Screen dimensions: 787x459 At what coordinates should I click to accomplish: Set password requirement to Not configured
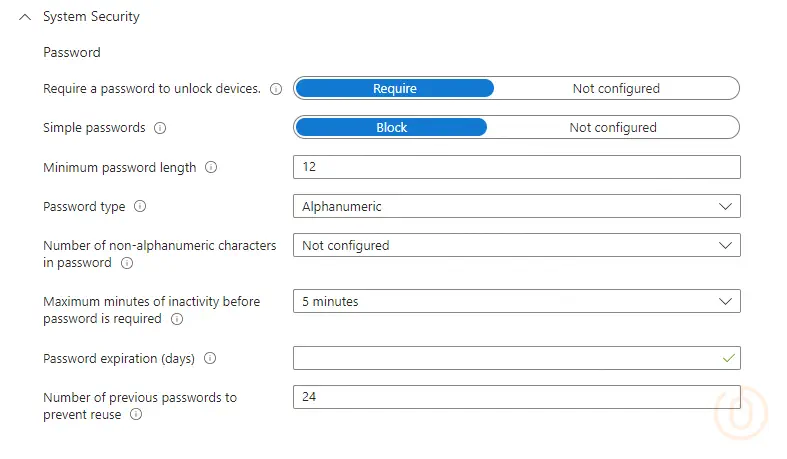[x=616, y=88]
